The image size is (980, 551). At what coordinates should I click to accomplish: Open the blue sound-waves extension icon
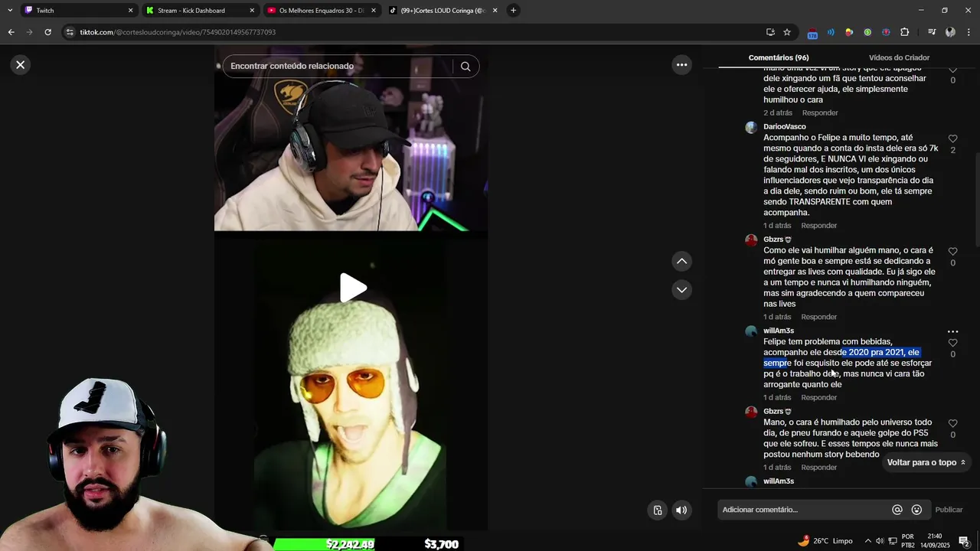831,32
